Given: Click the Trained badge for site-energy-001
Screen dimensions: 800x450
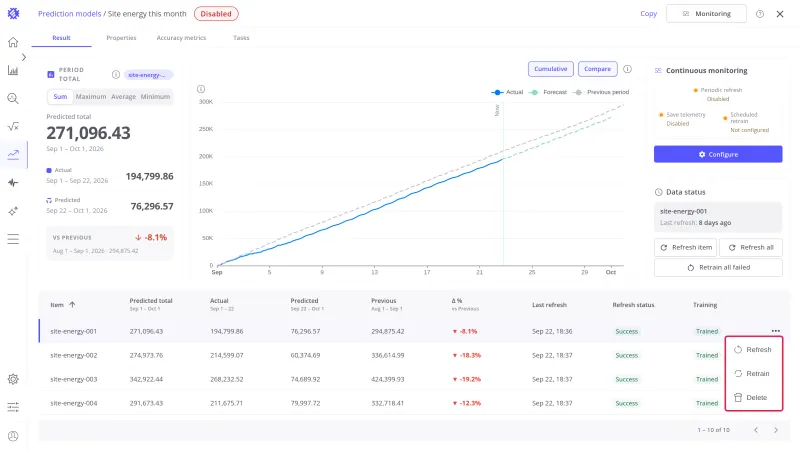Looking at the screenshot, I should pyautogui.click(x=707, y=331).
